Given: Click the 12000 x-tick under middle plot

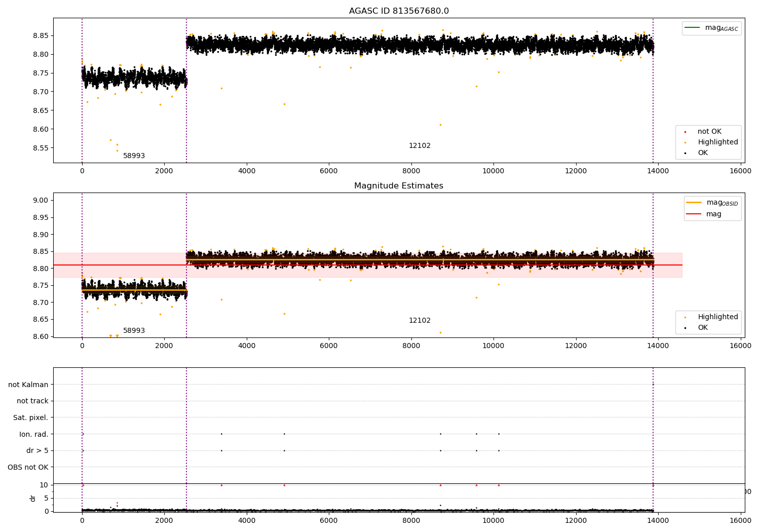Looking at the screenshot, I should pos(576,346).
